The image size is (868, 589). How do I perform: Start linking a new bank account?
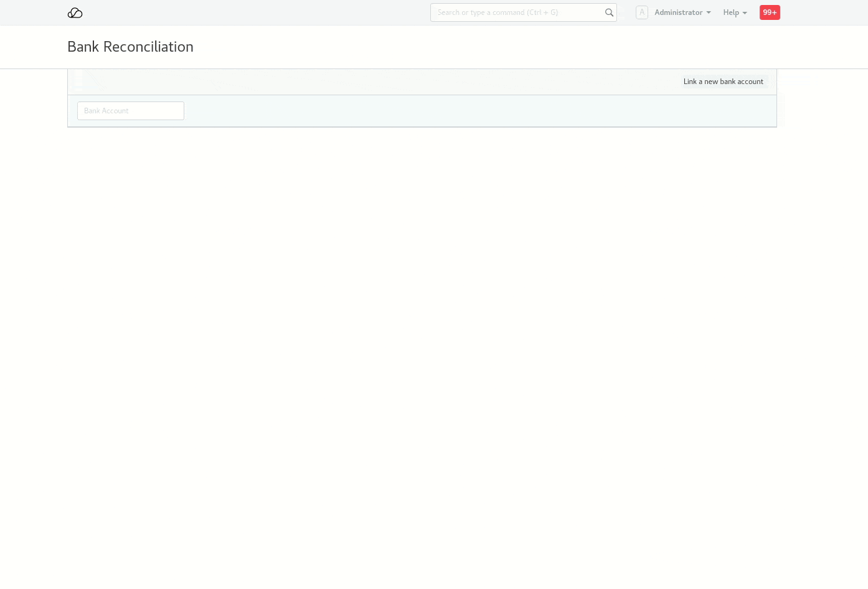723,82
